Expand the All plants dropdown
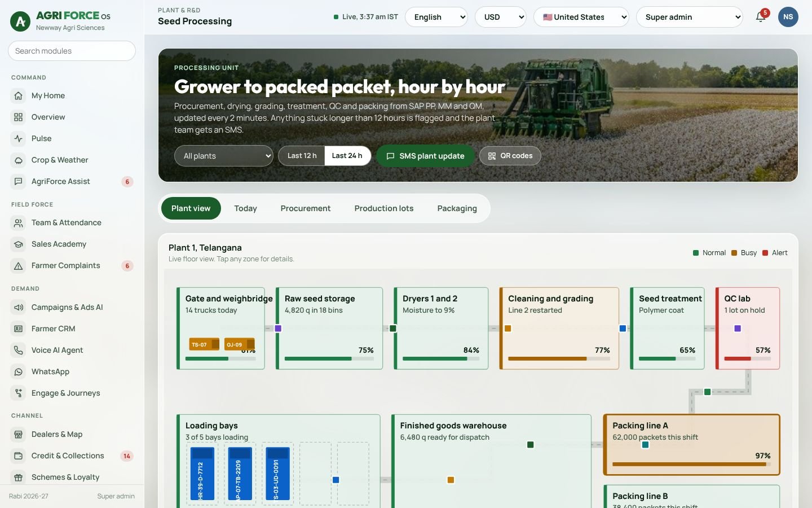812x508 pixels. tap(224, 156)
